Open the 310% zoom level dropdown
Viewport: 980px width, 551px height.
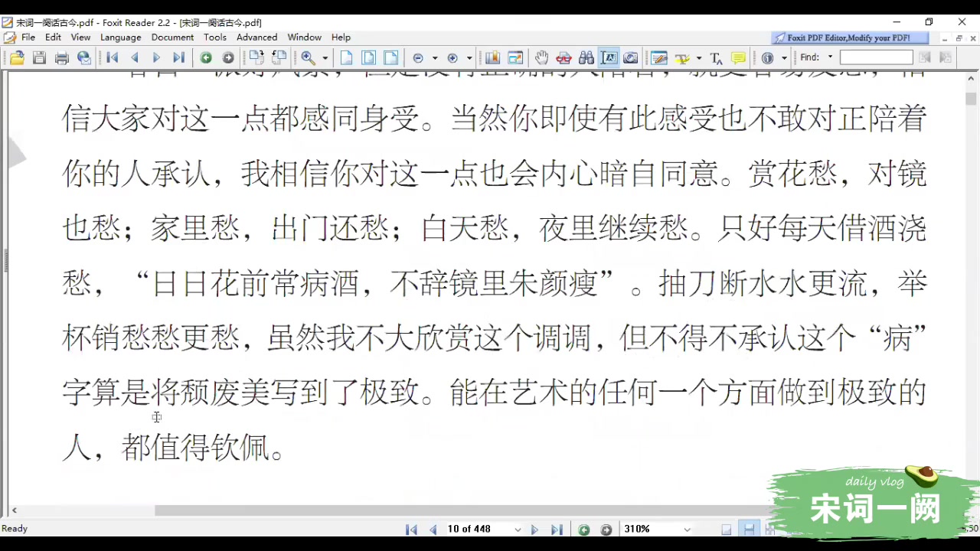tap(687, 530)
